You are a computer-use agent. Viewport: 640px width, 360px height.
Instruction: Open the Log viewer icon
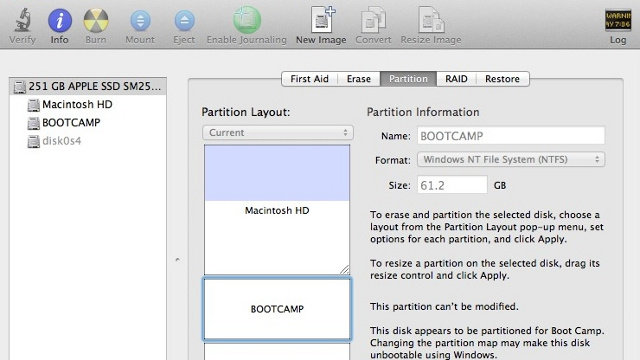click(618, 20)
